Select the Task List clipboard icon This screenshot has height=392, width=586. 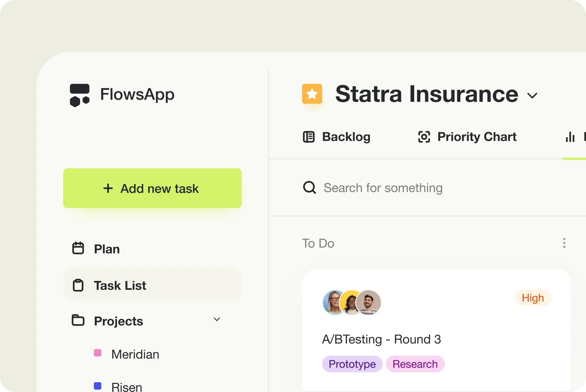tap(78, 285)
